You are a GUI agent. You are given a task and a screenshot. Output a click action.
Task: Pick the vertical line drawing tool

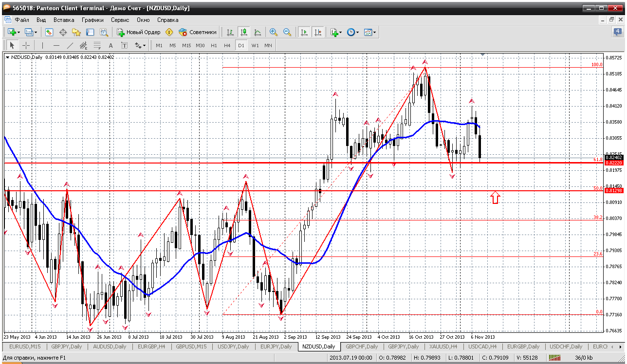coord(43,45)
